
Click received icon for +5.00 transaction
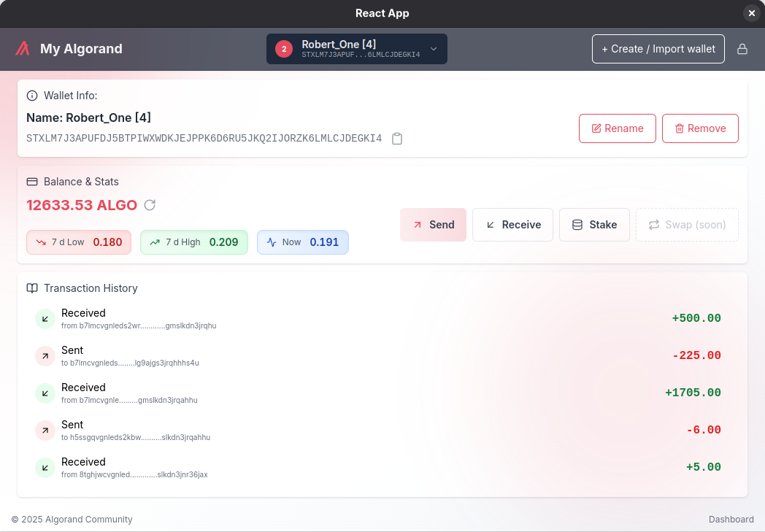pos(45,468)
